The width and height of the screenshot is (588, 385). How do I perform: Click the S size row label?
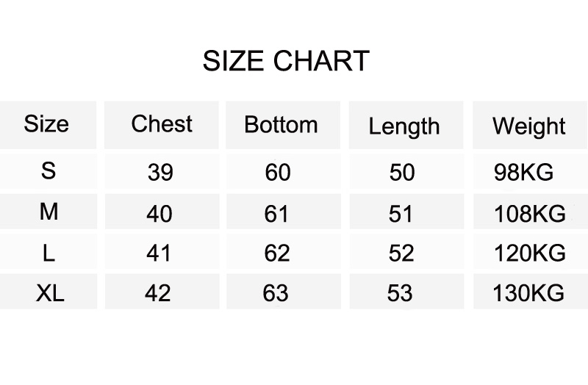[x=49, y=170]
